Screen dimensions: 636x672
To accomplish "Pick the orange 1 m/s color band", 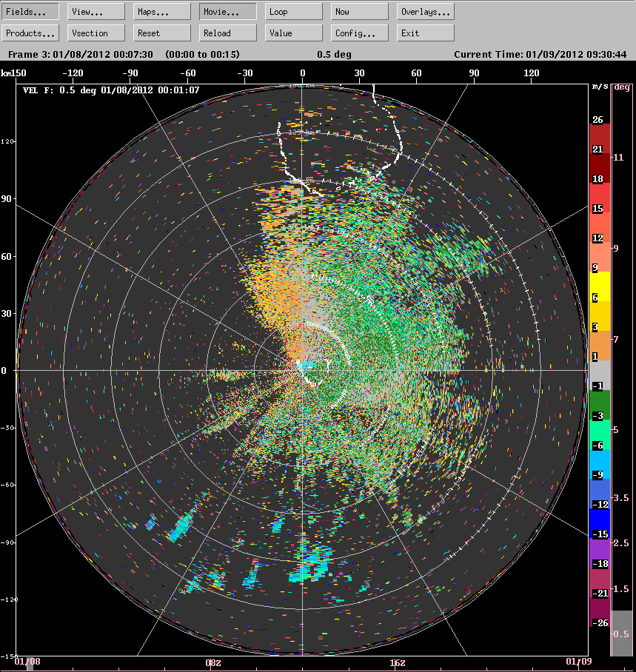I will click(x=600, y=346).
